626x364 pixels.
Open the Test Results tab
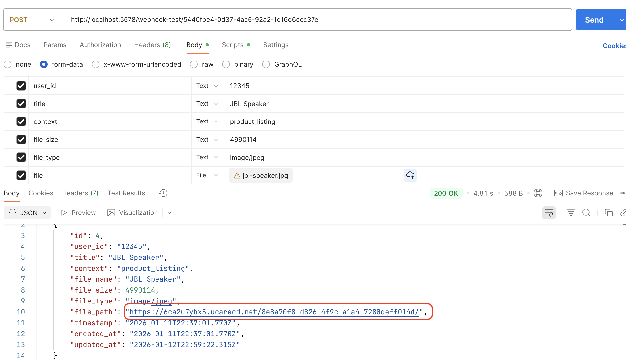[x=126, y=193]
